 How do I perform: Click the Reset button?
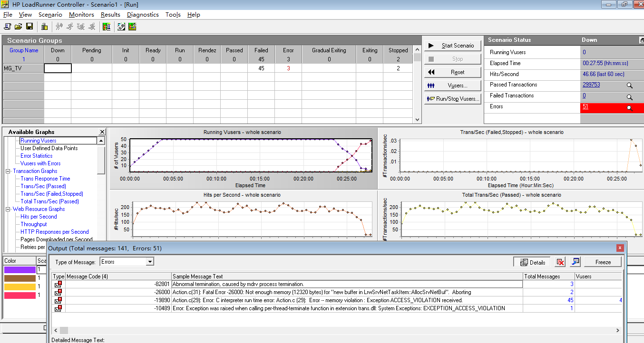(452, 72)
